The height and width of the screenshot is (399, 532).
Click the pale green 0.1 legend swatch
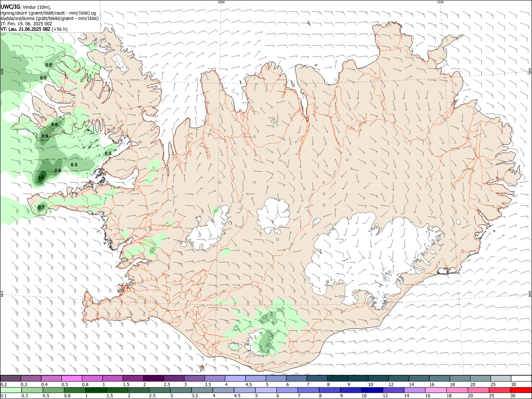click(11, 390)
